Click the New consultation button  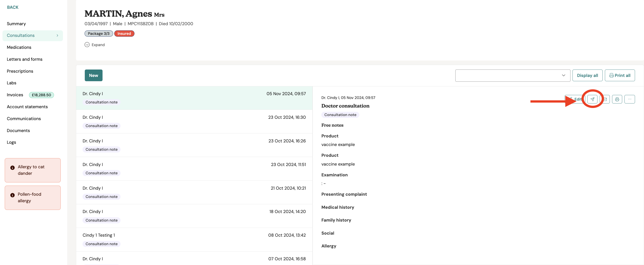pos(94,75)
